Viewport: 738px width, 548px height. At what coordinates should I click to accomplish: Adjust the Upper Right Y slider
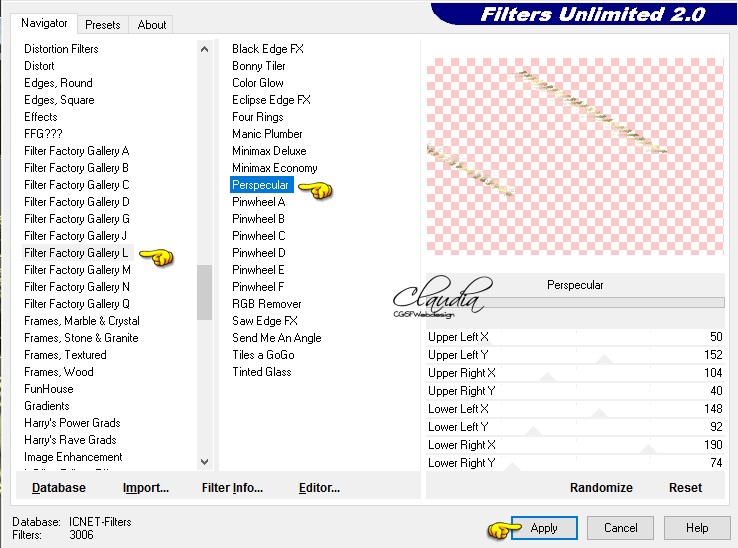575,391
